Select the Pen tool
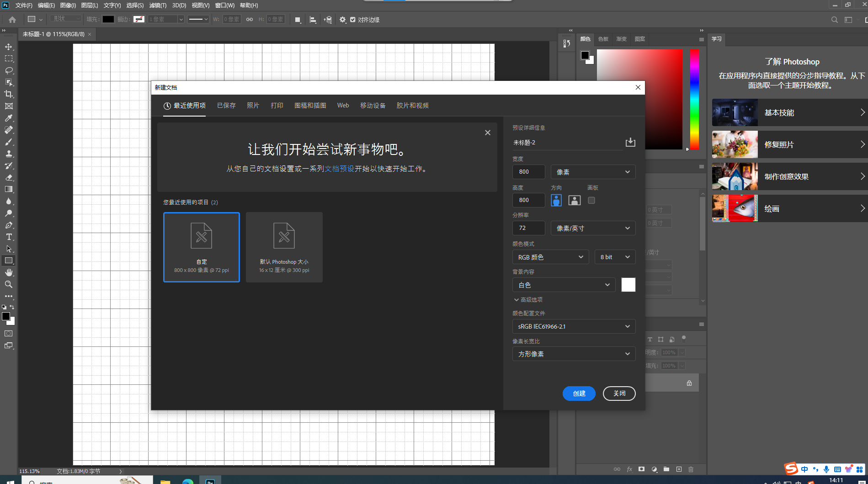Screen dimensions: 868x484 click(x=9, y=225)
